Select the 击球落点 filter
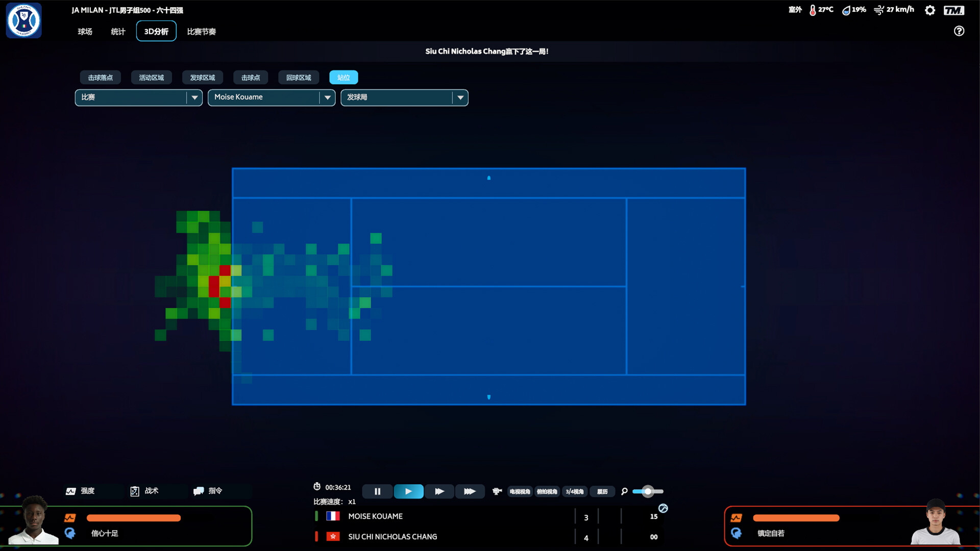 coord(100,78)
